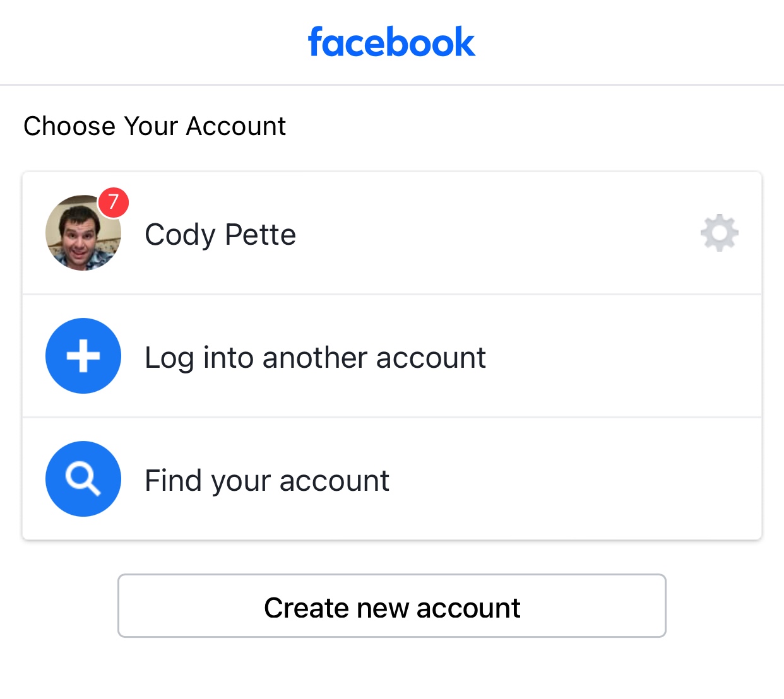Screen dimensions: 784x699
Task: Click the letter f in the facebook wordmark
Action: [316, 42]
